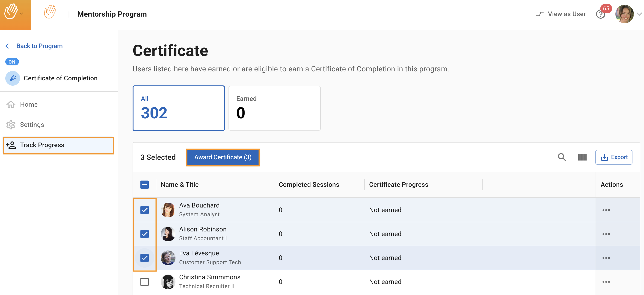Click the View as User swap icon
Image resolution: width=644 pixels, height=295 pixels.
[540, 14]
